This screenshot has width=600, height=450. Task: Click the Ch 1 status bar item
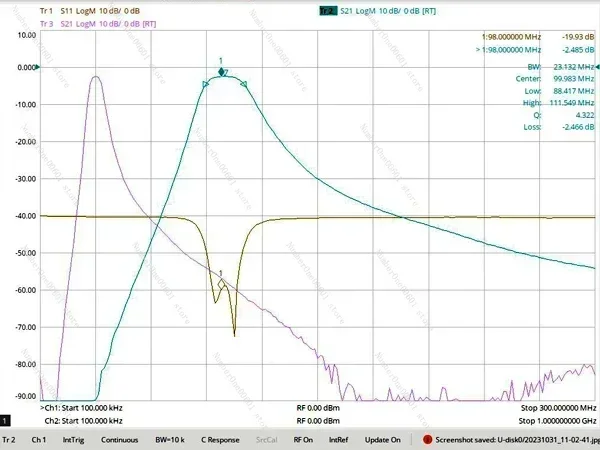[39, 440]
